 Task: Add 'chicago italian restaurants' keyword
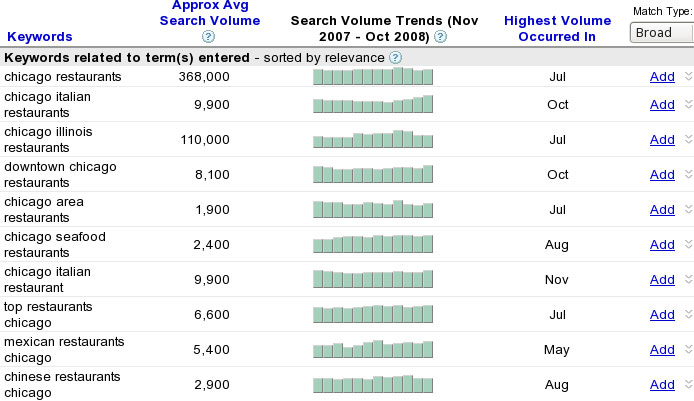coord(662,104)
